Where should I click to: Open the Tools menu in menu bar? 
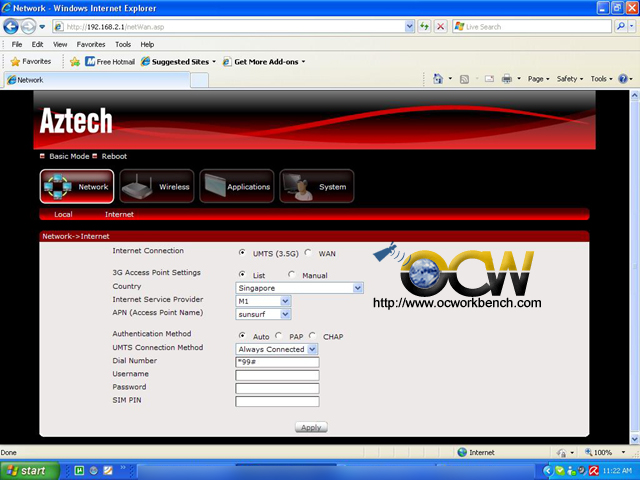(123, 44)
